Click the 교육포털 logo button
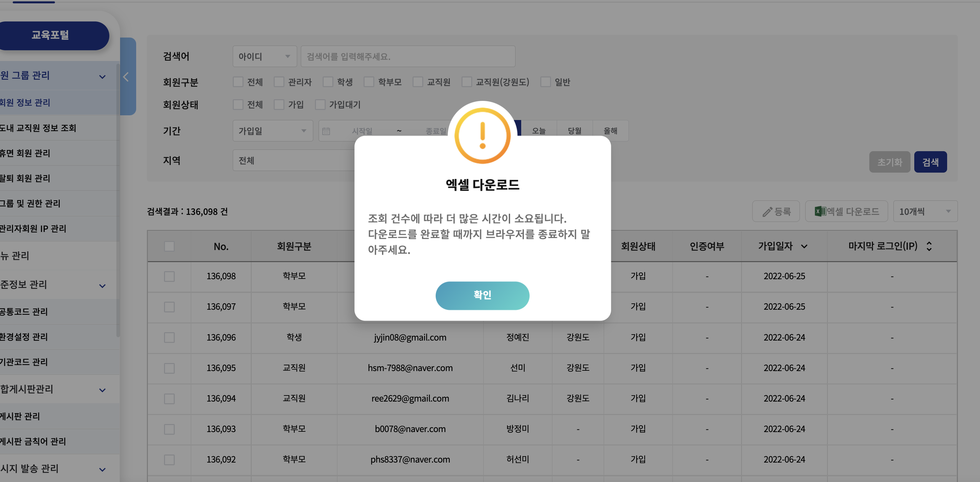 point(50,35)
